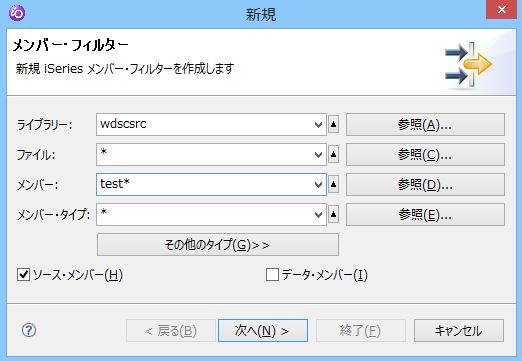The height and width of the screenshot is (361, 522).
Task: Click the up-arrow icon beside ライブラリー field
Action: click(x=333, y=124)
